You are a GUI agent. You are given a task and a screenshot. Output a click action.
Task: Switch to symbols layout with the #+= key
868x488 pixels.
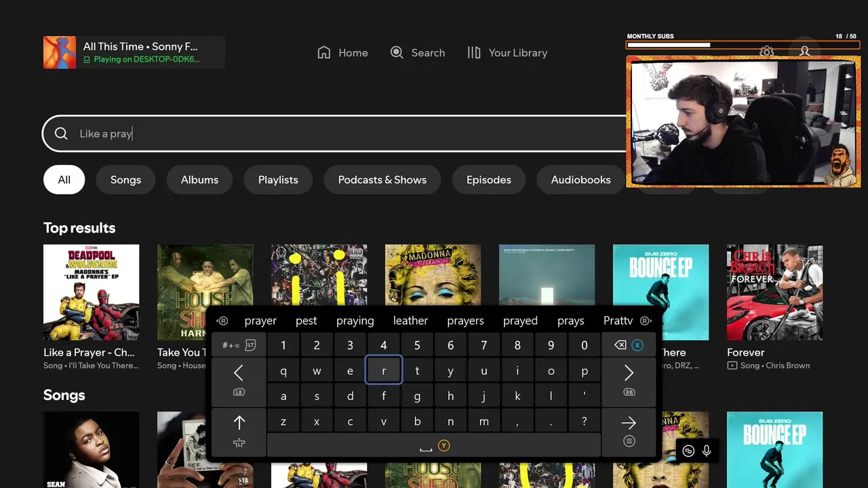(x=239, y=345)
